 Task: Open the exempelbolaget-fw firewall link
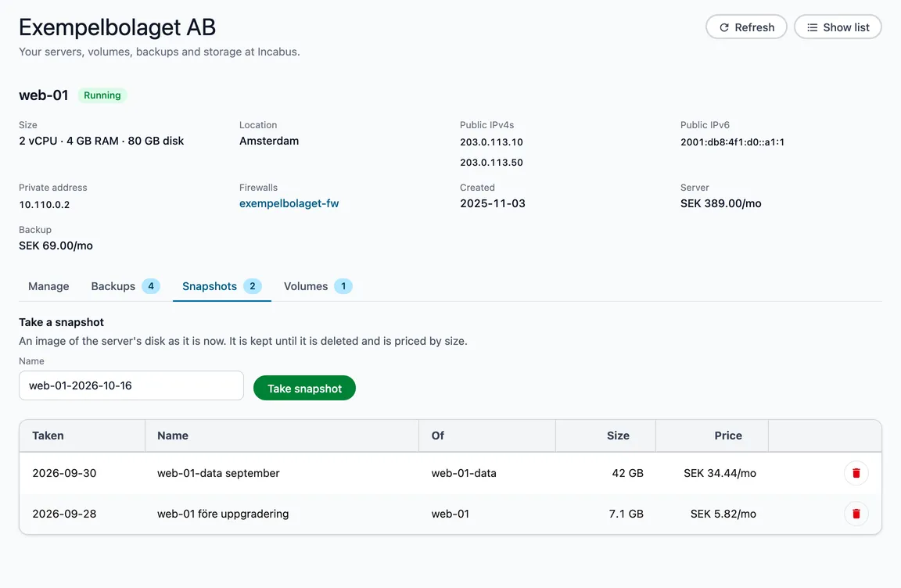(x=289, y=203)
